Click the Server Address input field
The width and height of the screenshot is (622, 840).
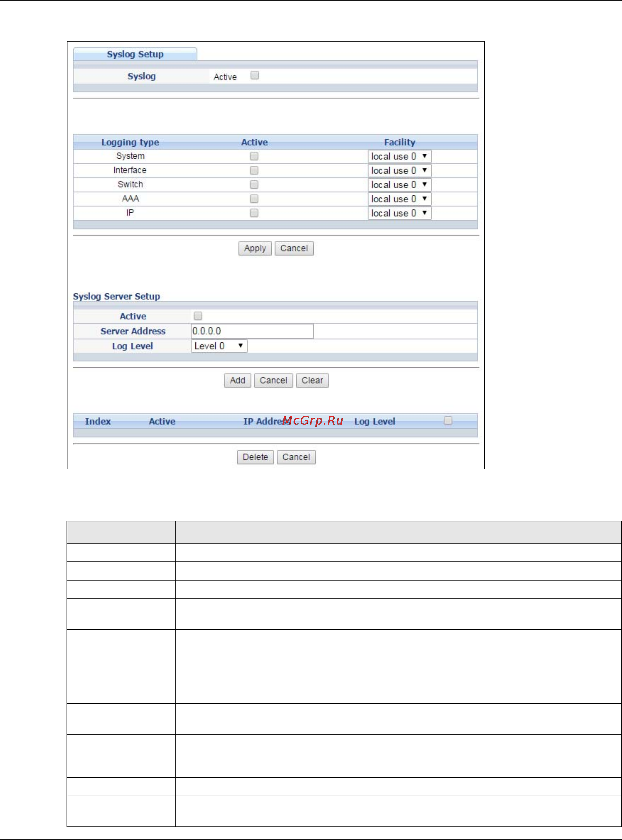(x=252, y=331)
